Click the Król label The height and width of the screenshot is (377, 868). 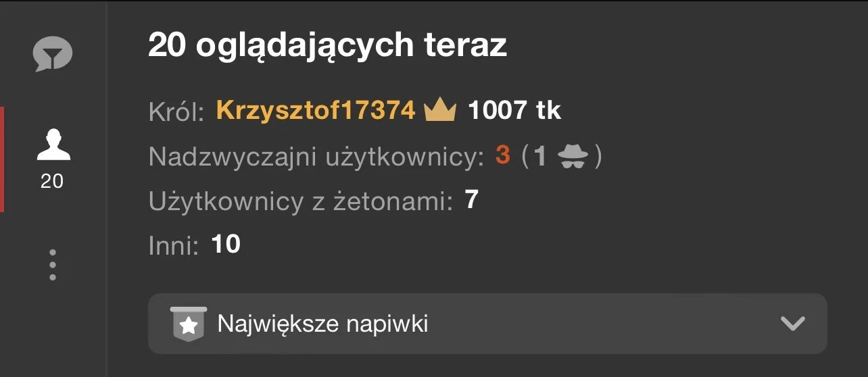tap(176, 112)
